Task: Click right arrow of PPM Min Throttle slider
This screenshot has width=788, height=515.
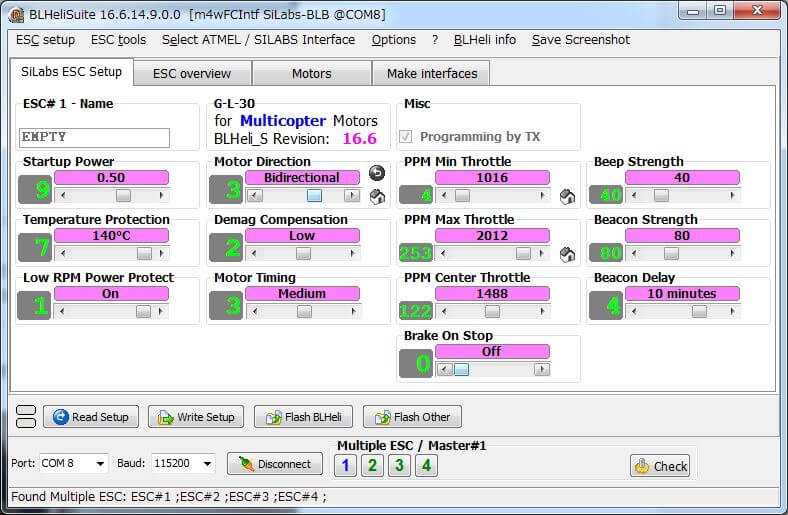Action: 542,195
